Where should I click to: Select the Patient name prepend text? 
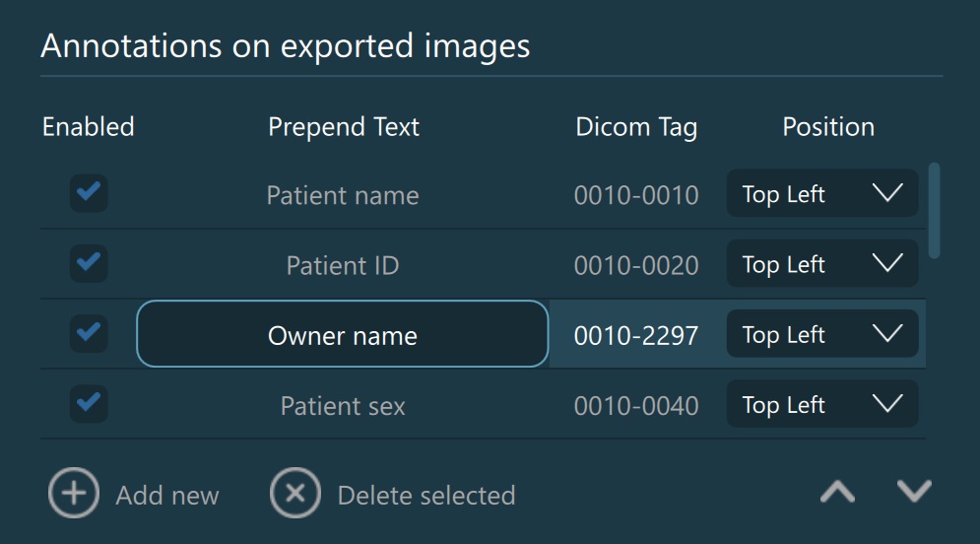click(342, 195)
